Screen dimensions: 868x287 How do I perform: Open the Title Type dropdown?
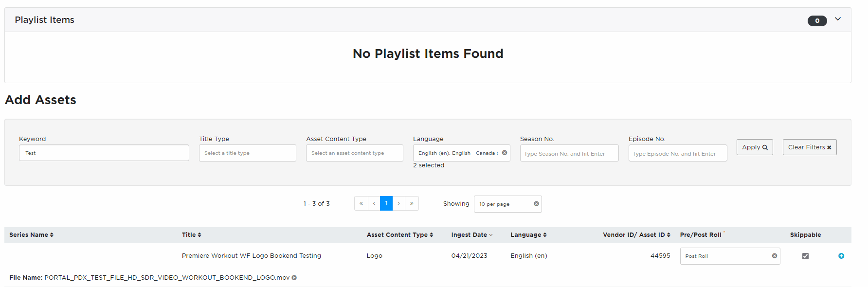pyautogui.click(x=247, y=153)
